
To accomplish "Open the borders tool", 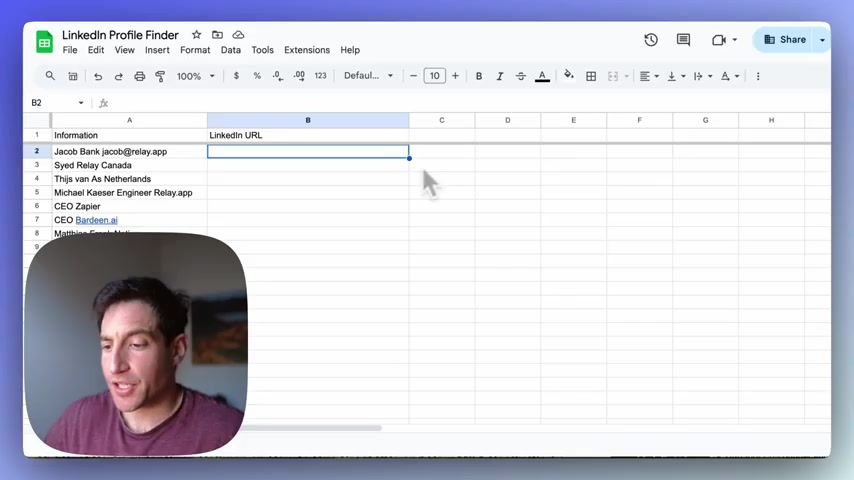I will pos(591,76).
